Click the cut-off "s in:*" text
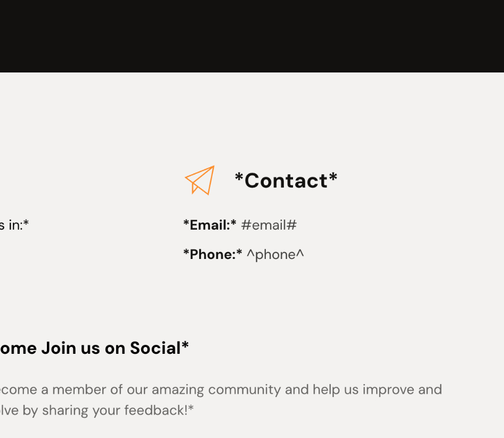The image size is (504, 438). click(14, 225)
